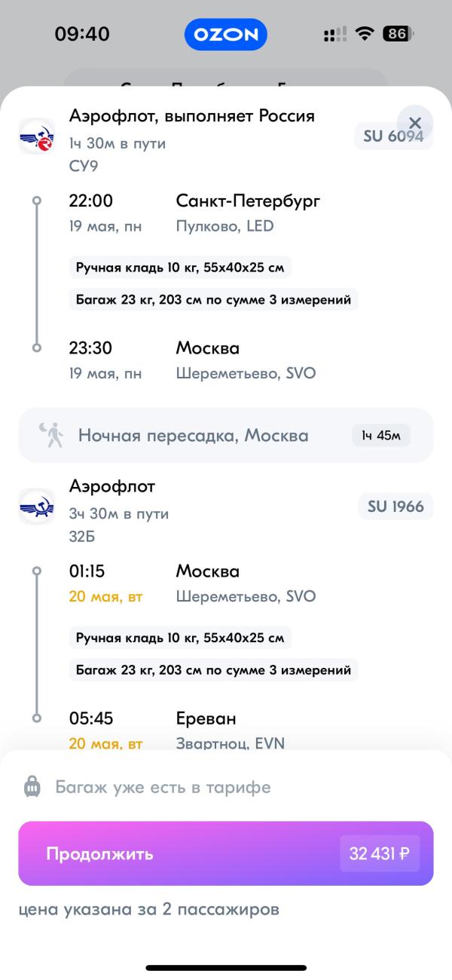Tap the Aeroflot Rossiya airline logo
Image resolution: width=452 pixels, height=980 pixels.
pos(36,136)
